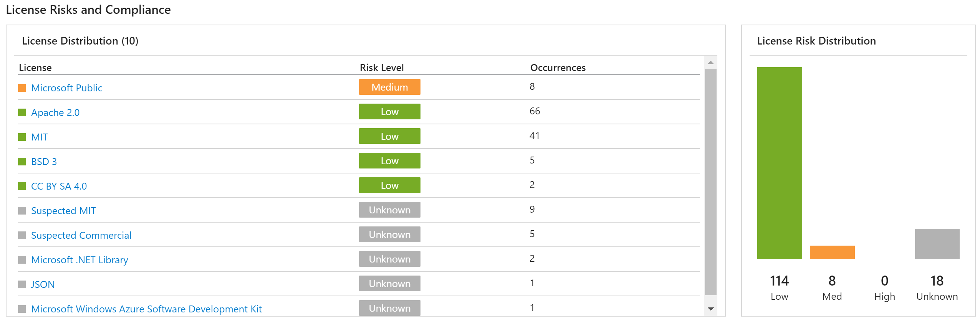Open the Apache 2.0 license link
The width and height of the screenshot is (980, 322).
pyautogui.click(x=55, y=112)
